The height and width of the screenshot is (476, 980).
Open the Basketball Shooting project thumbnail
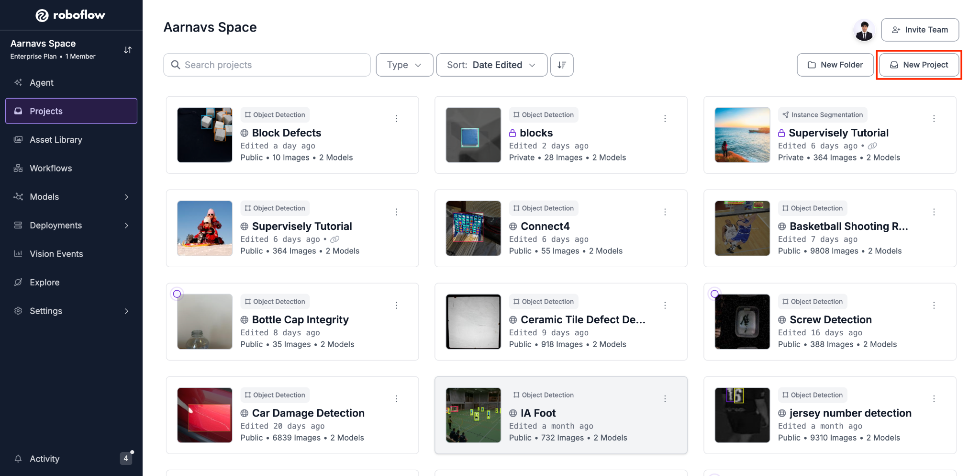click(742, 228)
